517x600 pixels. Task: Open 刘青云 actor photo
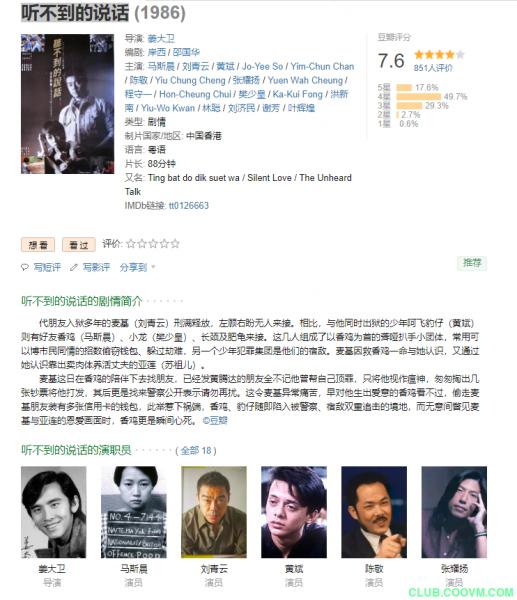pos(214,512)
